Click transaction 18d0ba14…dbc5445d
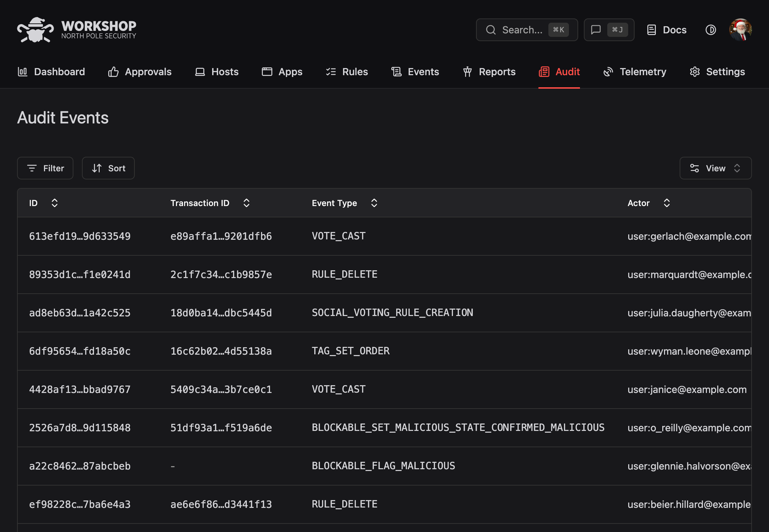This screenshot has width=769, height=532. (x=221, y=313)
